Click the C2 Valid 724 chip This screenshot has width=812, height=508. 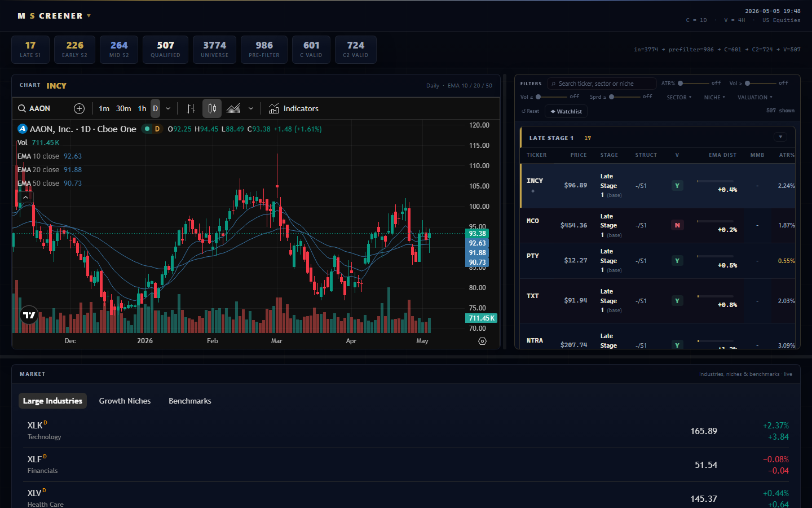pos(356,50)
